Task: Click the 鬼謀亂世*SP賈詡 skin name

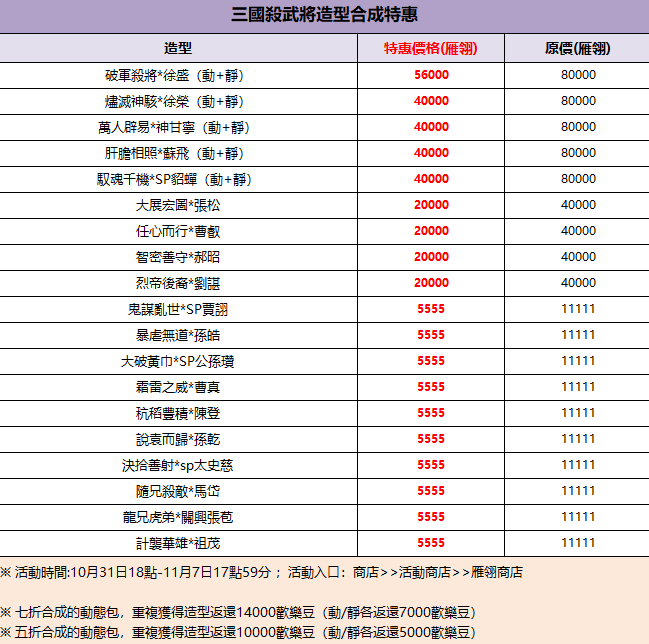Action: click(x=178, y=309)
